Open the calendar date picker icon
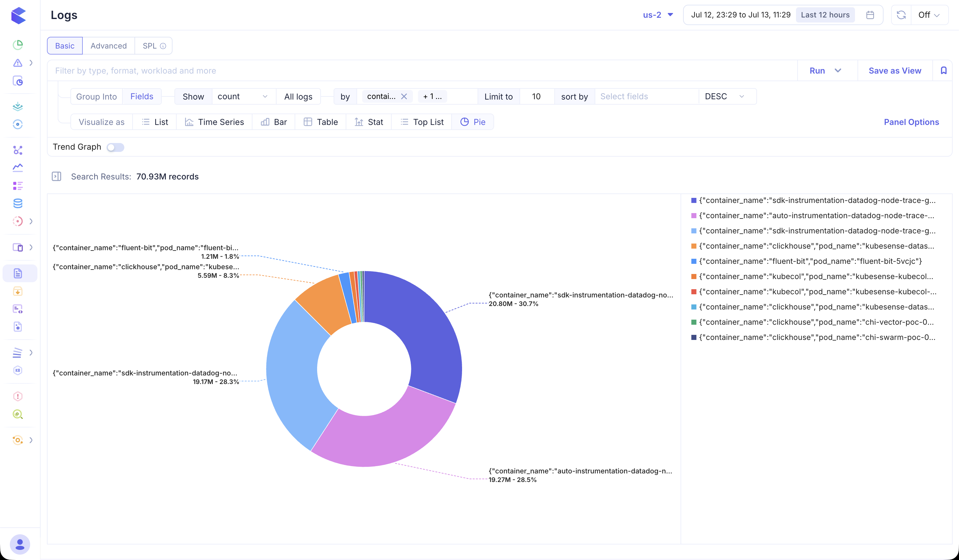This screenshot has height=560, width=959. click(870, 15)
